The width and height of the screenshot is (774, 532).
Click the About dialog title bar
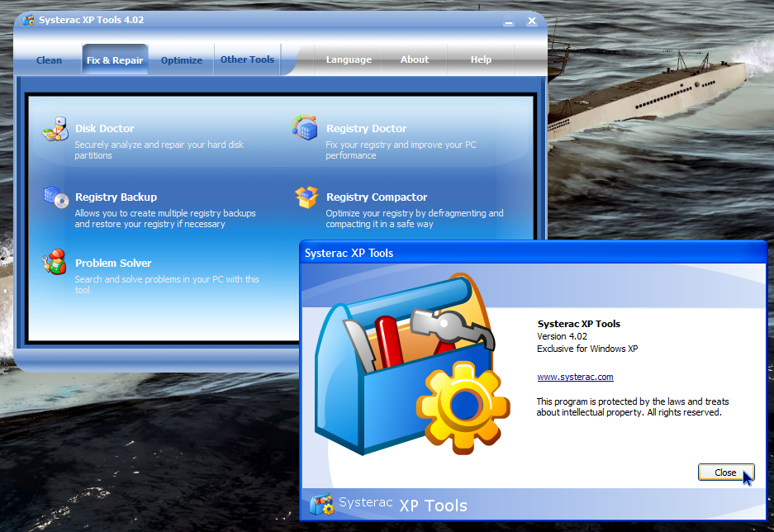(x=533, y=253)
